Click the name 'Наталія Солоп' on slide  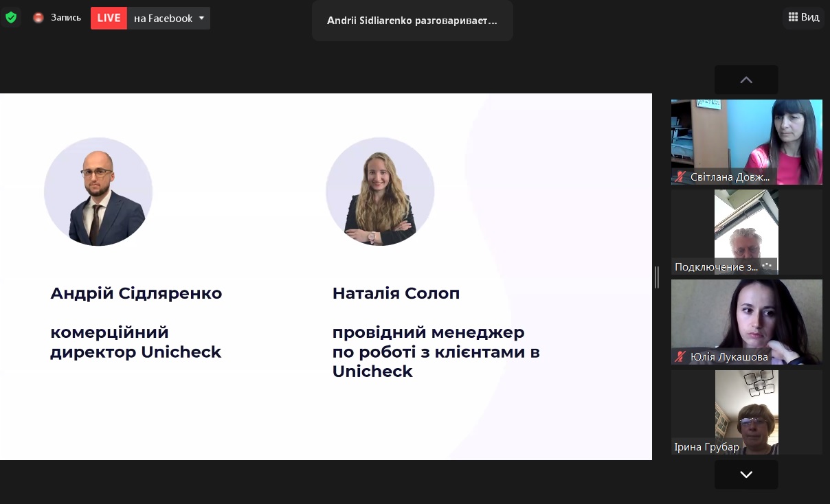(x=396, y=293)
